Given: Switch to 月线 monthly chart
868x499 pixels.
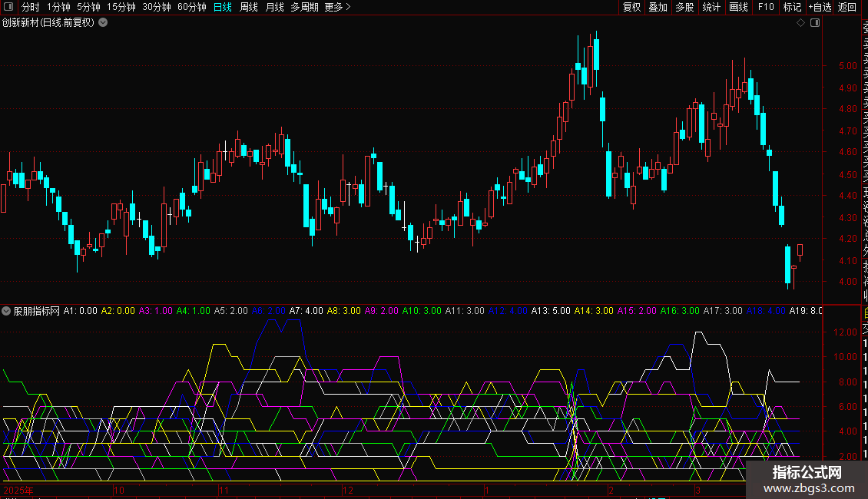Looking at the screenshot, I should [274, 7].
